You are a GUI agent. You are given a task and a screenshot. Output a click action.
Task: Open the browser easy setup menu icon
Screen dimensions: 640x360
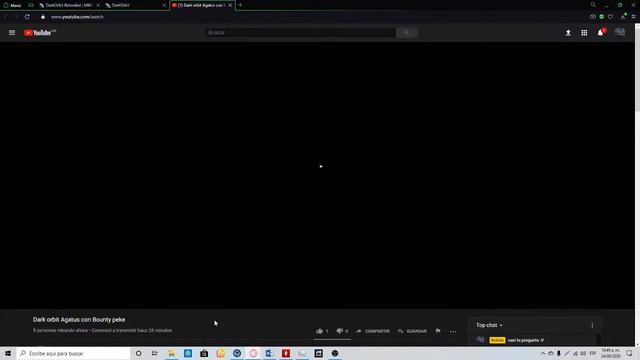coord(633,17)
